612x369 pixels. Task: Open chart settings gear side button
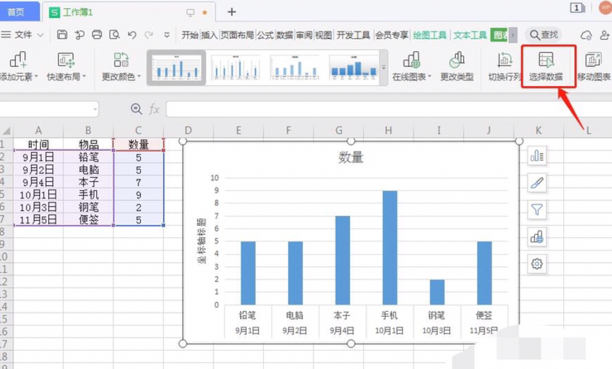(537, 264)
